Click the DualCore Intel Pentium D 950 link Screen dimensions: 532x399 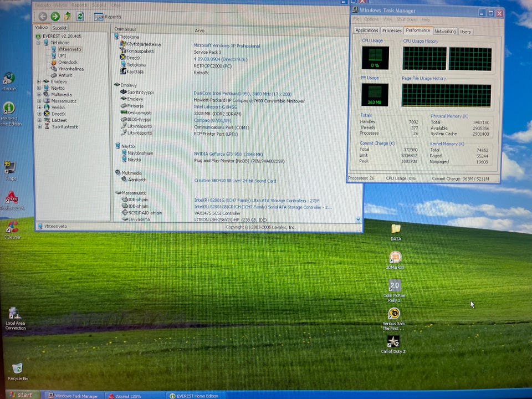243,94
